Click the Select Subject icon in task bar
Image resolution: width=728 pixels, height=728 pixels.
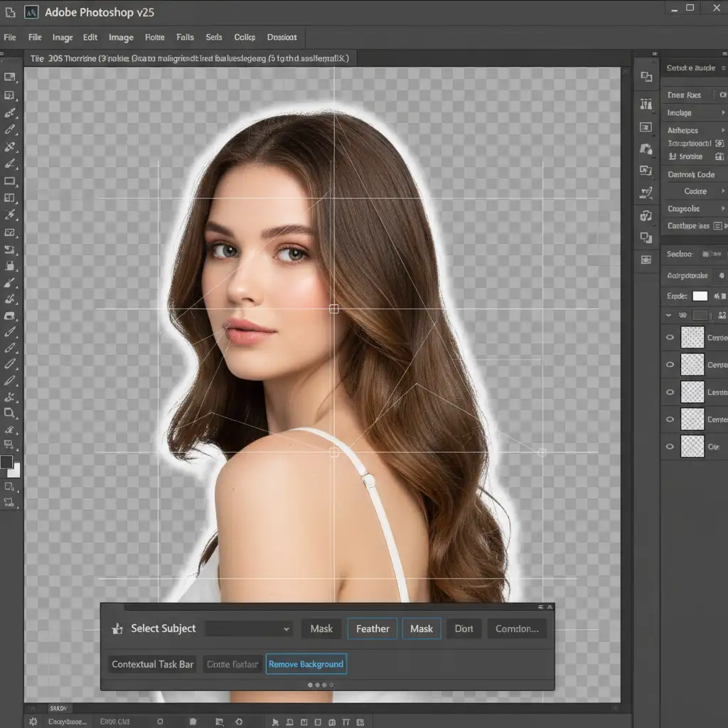pos(117,629)
